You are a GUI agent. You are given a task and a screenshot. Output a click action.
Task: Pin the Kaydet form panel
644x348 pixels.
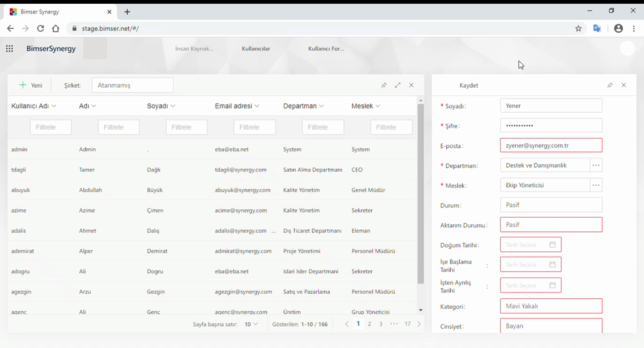point(610,85)
